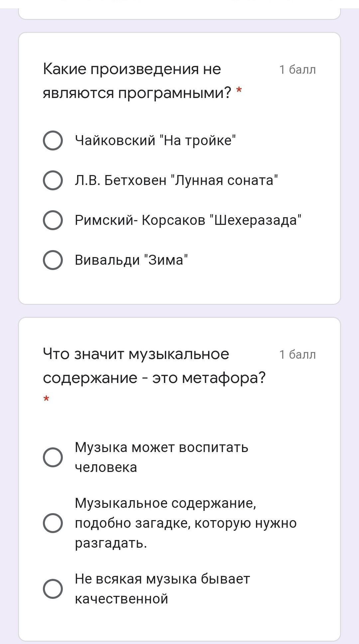The height and width of the screenshot is (644, 359).
Task: Click the label text Вивальди "Зима"
Action: pyautogui.click(x=132, y=260)
